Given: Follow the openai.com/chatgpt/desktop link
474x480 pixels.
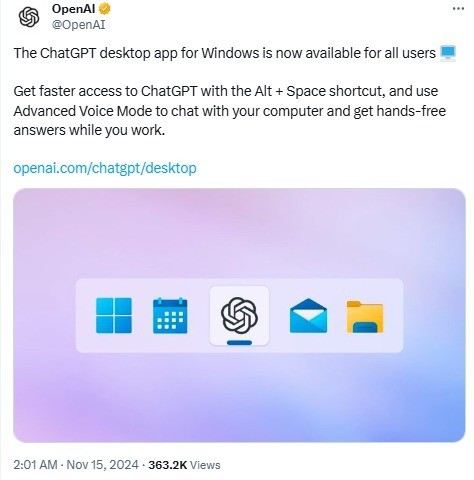Looking at the screenshot, I should coord(105,168).
